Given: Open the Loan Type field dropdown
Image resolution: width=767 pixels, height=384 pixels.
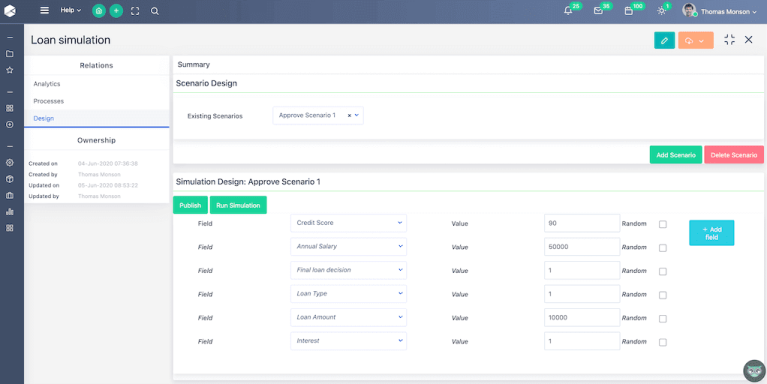Looking at the screenshot, I should coord(348,294).
